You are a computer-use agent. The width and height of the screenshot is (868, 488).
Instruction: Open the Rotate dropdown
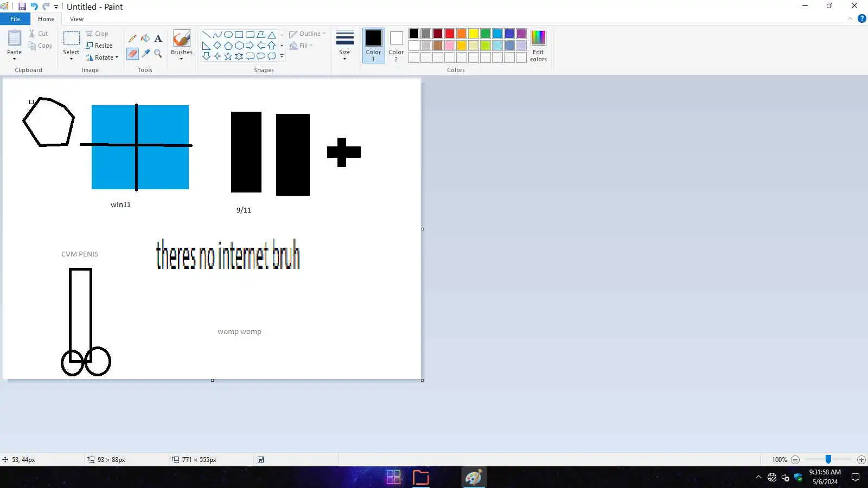click(102, 57)
